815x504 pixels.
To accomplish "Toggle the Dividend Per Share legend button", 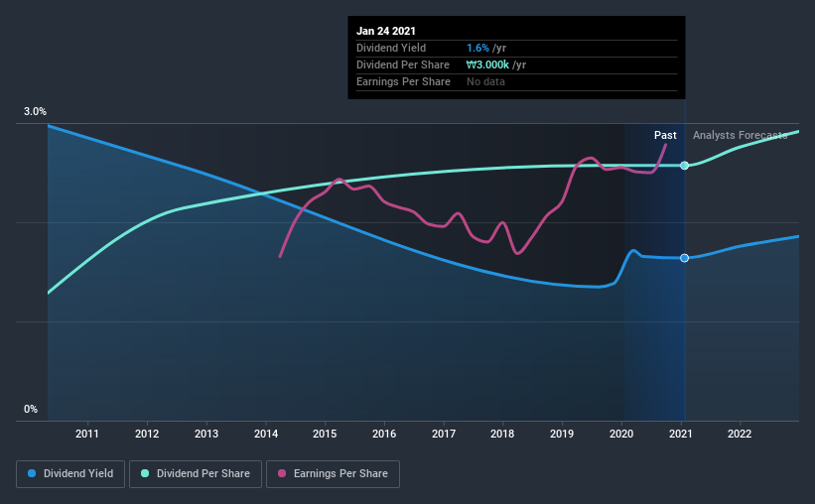I will (196, 474).
